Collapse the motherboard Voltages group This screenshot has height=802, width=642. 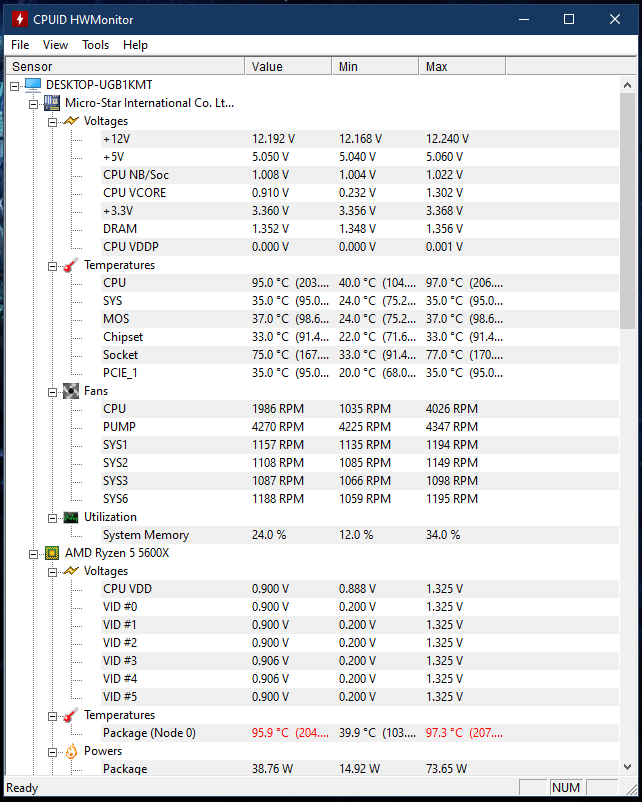click(52, 122)
